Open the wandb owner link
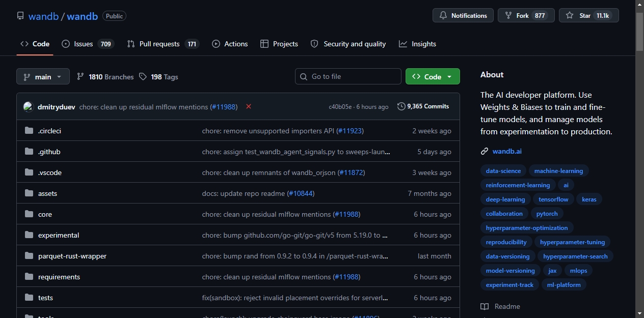 [43, 16]
